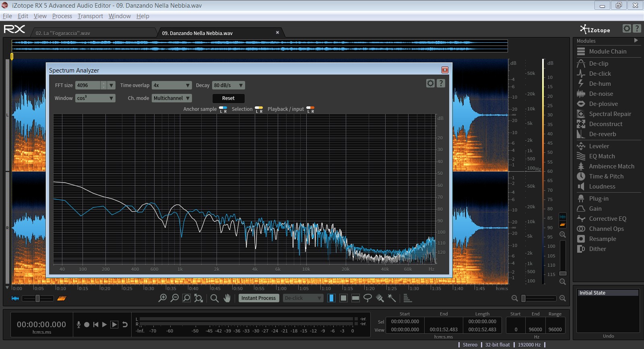Open the Help menu
644x349 pixels.
142,16
